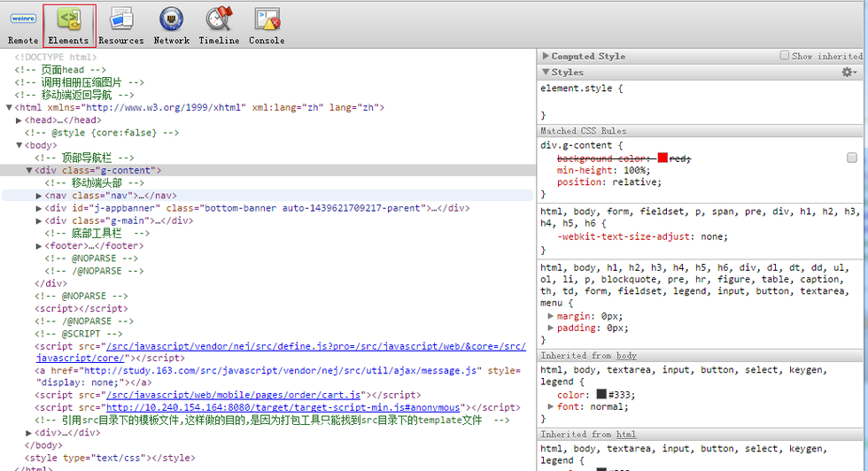Switch to the Elements panel

tap(69, 26)
